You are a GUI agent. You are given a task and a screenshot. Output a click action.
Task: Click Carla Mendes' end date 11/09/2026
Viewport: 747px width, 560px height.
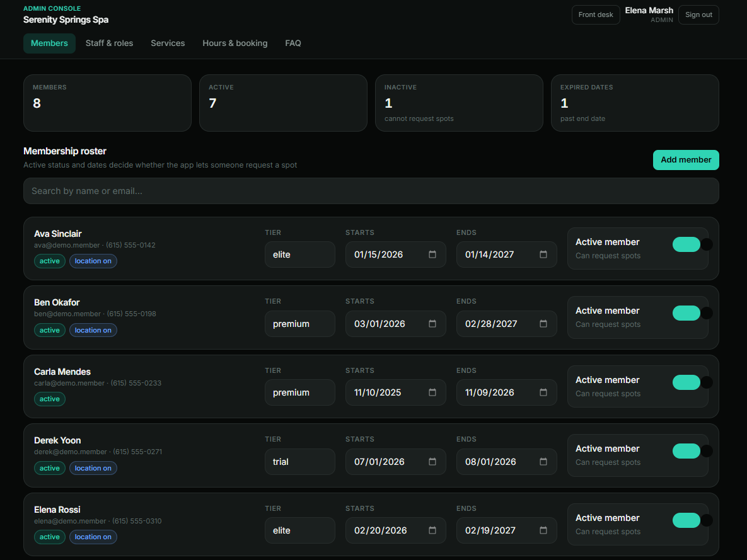(x=489, y=392)
